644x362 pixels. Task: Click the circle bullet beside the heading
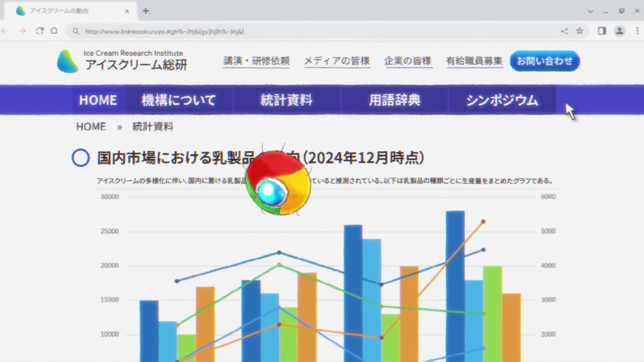tap(80, 158)
